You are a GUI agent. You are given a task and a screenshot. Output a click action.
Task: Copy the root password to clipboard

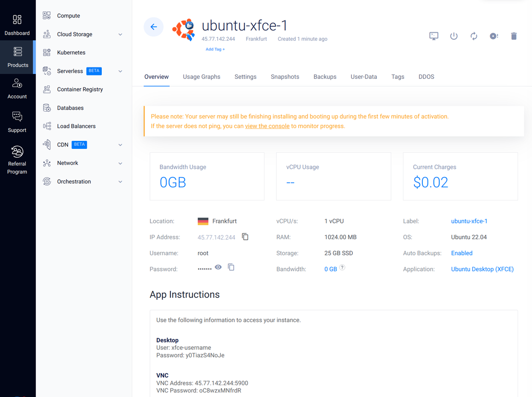(231, 267)
